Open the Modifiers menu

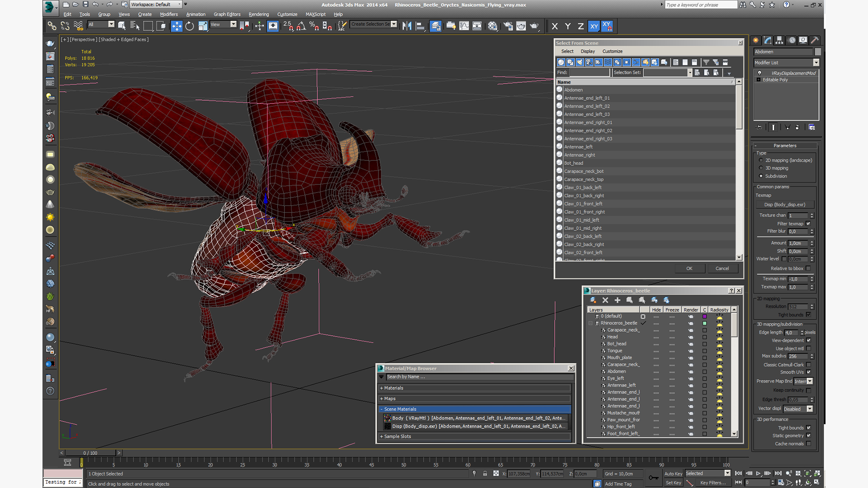[x=169, y=14]
